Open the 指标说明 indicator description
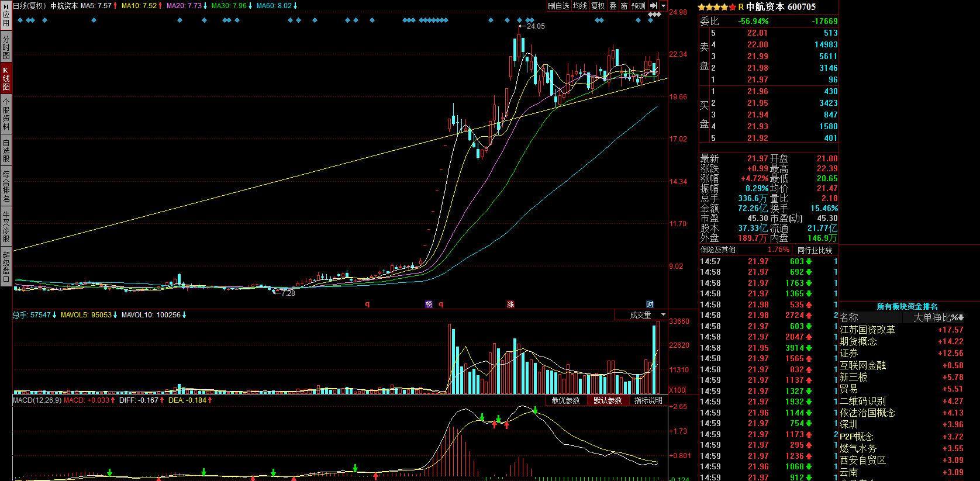Image resolution: width=980 pixels, height=481 pixels. point(648,400)
